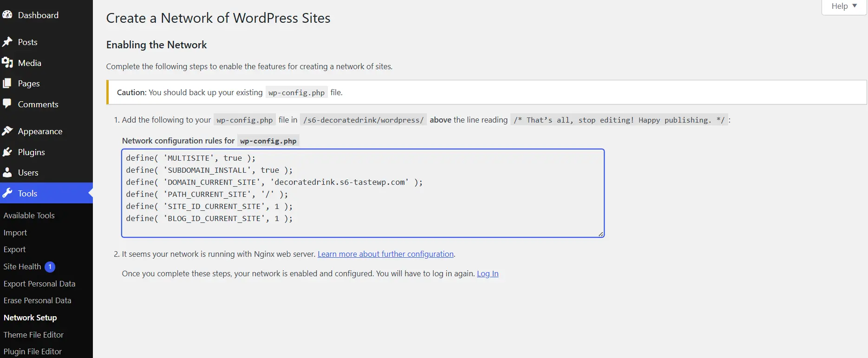Viewport: 868px width, 358px height.
Task: Open Plugin File Editor
Action: coord(33,351)
